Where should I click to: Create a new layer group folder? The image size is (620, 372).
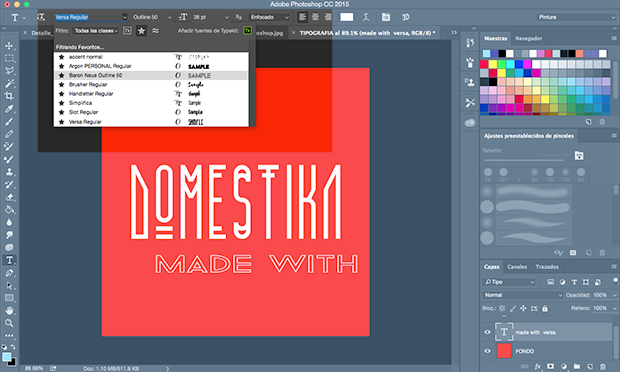point(577,366)
